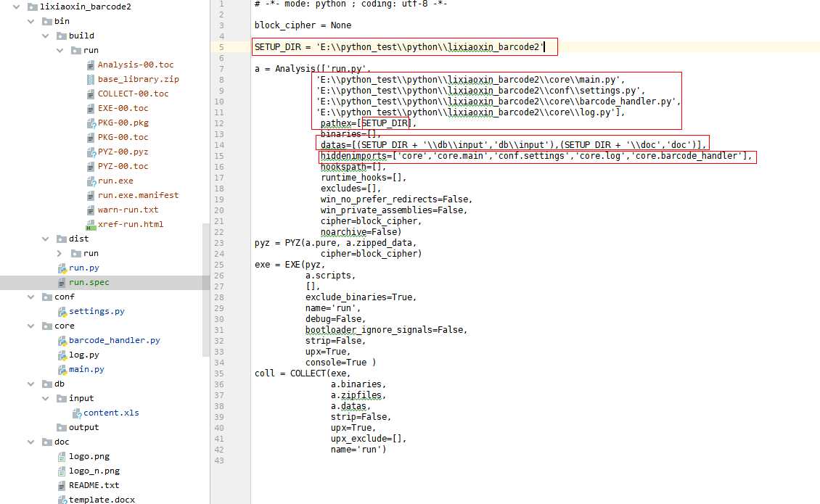This screenshot has width=820, height=504.
Task: Click the xref-run.html file icon
Action: click(x=91, y=225)
